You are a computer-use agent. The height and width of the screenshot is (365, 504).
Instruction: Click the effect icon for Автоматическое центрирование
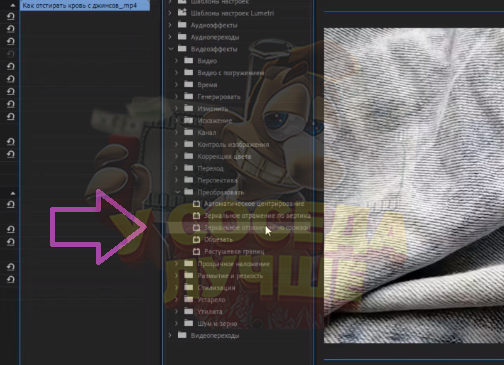[196, 203]
